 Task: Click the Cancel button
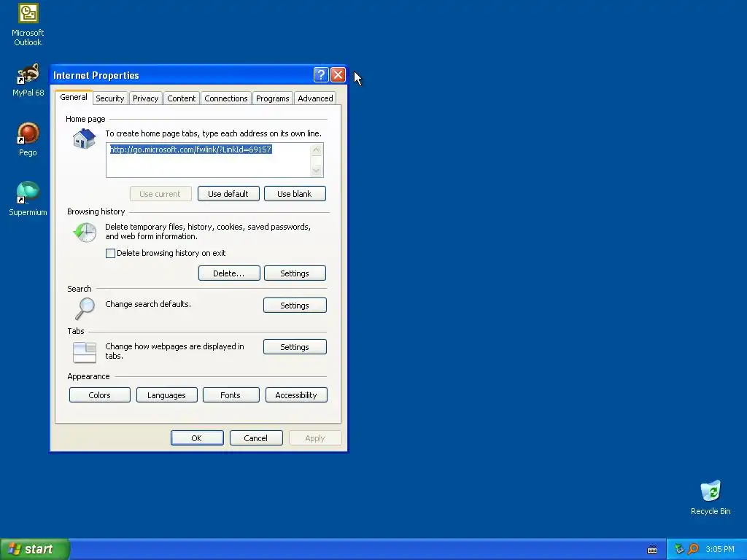[x=256, y=438]
